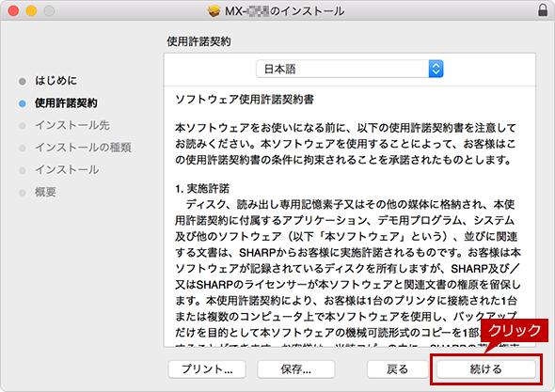The width and height of the screenshot is (555, 392).
Task: Click the ソフトウェア使用許諾契約書 heading text
Action: click(245, 100)
